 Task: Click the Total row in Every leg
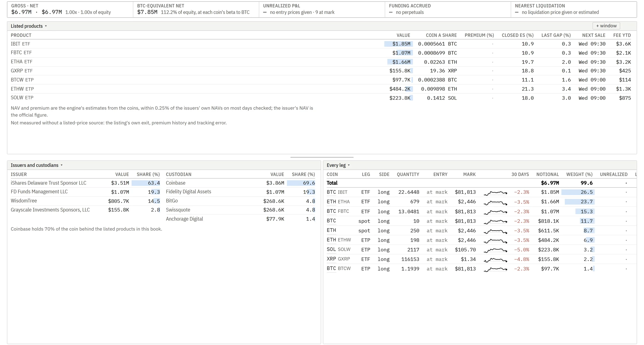pyautogui.click(x=481, y=183)
